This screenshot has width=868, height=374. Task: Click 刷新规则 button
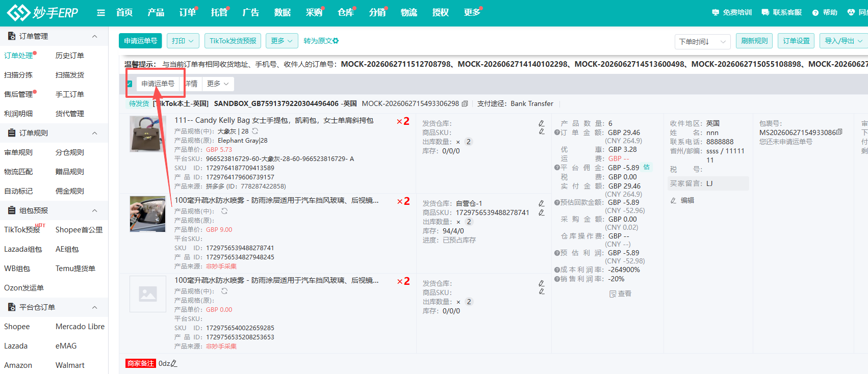[754, 41]
